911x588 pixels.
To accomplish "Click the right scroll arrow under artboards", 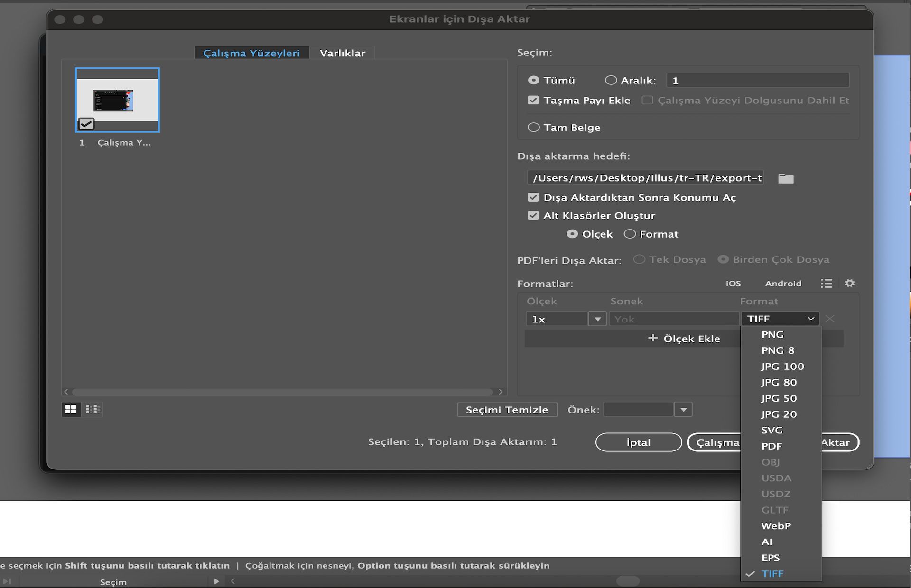I will (x=501, y=392).
